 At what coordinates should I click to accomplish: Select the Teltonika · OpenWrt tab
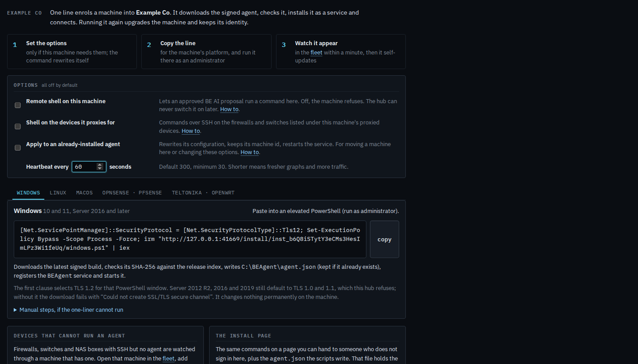[203, 193]
